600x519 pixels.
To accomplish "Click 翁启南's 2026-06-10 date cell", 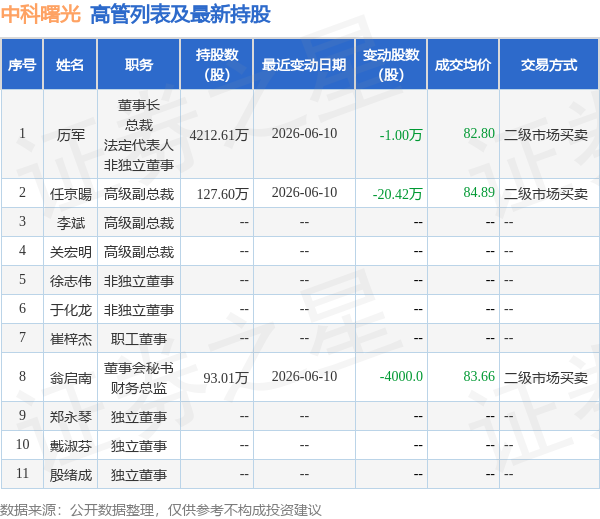I will (x=305, y=376).
